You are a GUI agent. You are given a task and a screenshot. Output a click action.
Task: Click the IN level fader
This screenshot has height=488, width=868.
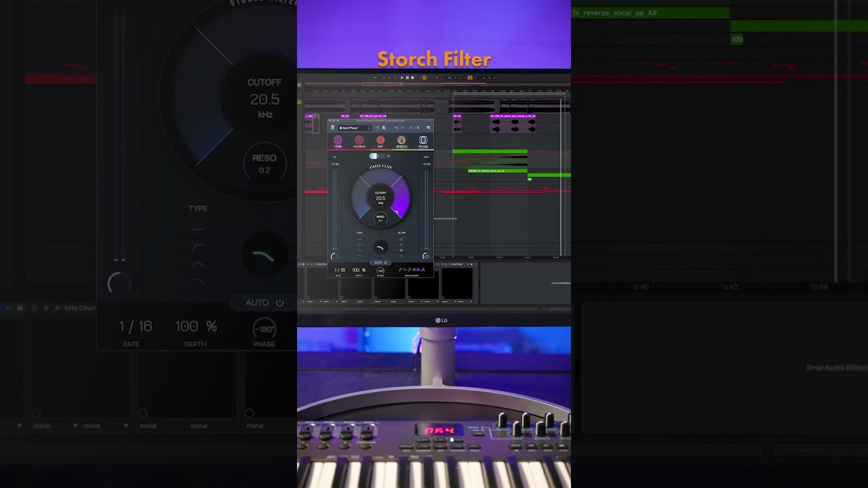(334, 209)
